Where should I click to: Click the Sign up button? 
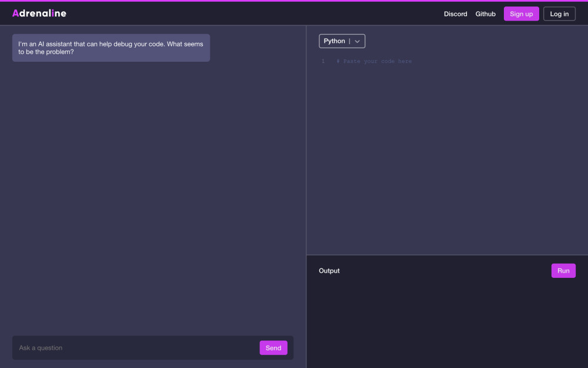click(521, 14)
